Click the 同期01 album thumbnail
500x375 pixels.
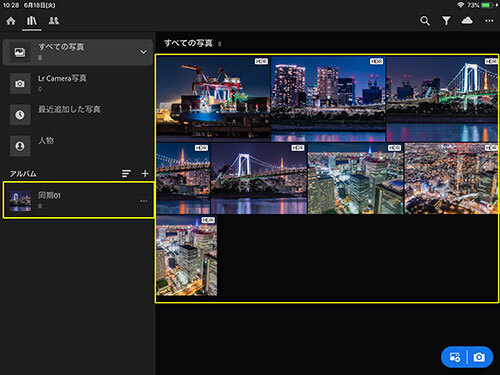click(x=20, y=201)
